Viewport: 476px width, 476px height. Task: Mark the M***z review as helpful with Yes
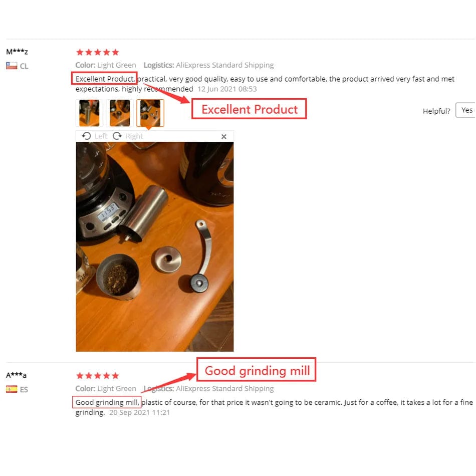[x=466, y=110]
